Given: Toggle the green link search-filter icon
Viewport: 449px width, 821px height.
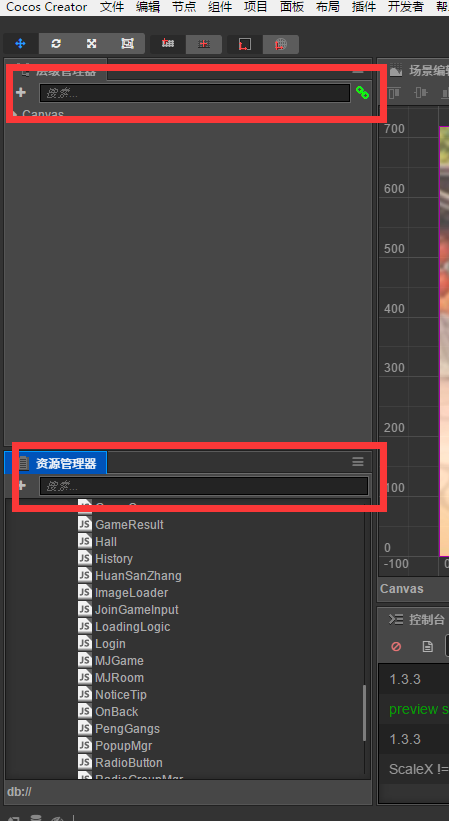Looking at the screenshot, I should 362,93.
